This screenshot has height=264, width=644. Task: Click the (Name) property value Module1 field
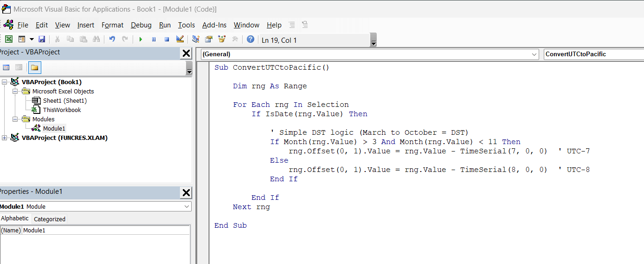pos(106,230)
